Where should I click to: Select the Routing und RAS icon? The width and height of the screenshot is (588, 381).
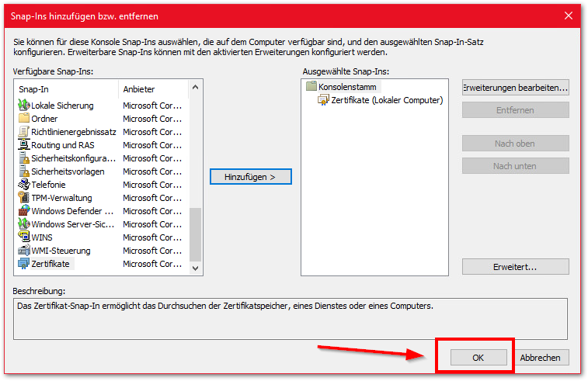[23, 145]
